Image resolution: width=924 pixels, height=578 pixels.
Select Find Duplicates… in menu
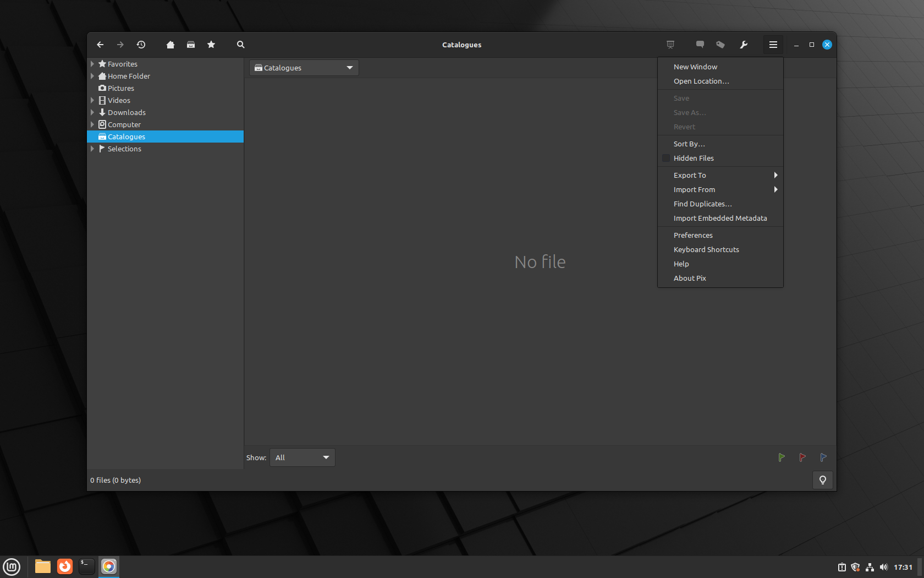tap(721, 204)
